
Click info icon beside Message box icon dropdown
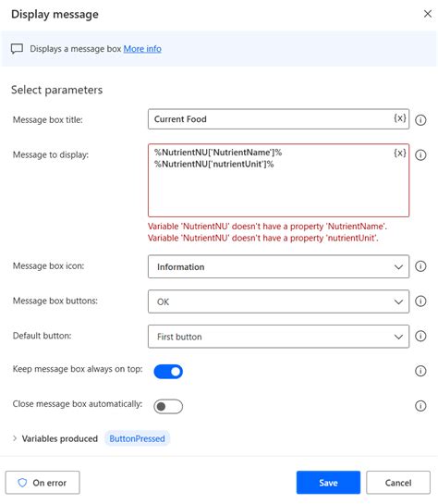[x=420, y=266]
